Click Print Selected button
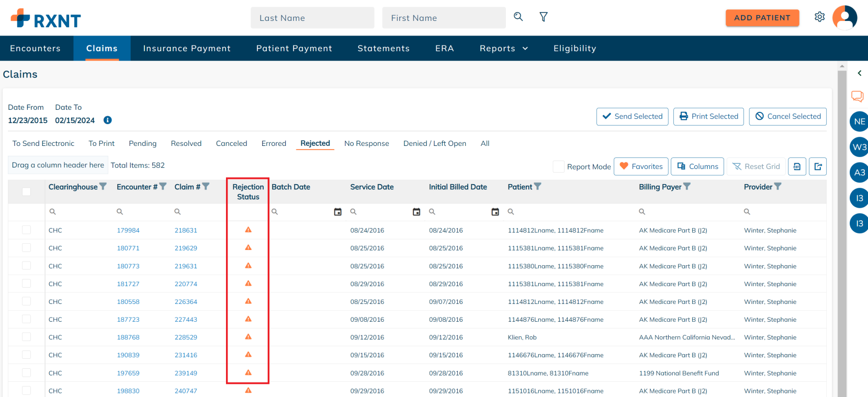 point(709,116)
